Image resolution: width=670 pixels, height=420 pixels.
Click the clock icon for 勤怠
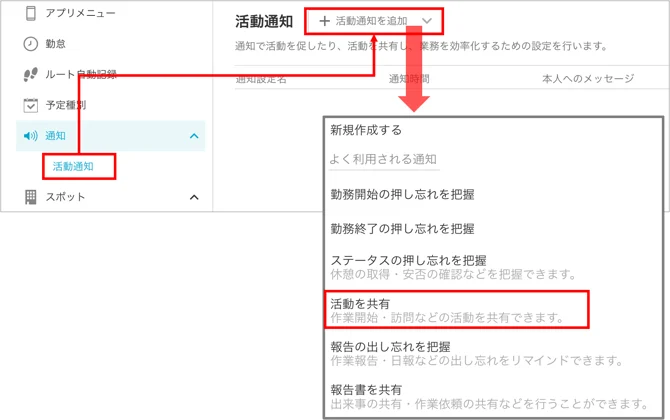(30, 44)
